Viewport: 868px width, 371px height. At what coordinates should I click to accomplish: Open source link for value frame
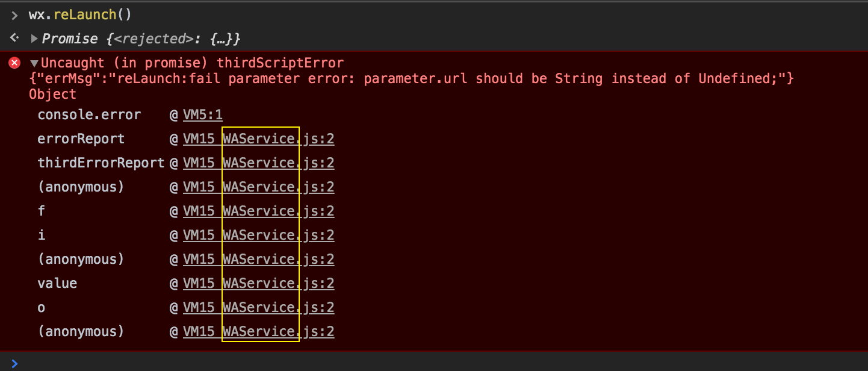[x=259, y=284]
